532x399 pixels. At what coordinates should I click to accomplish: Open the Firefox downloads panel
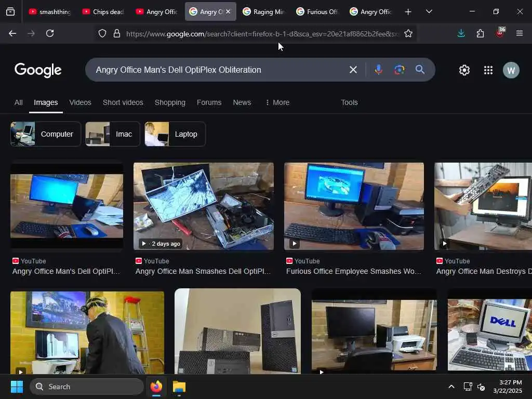[461, 33]
